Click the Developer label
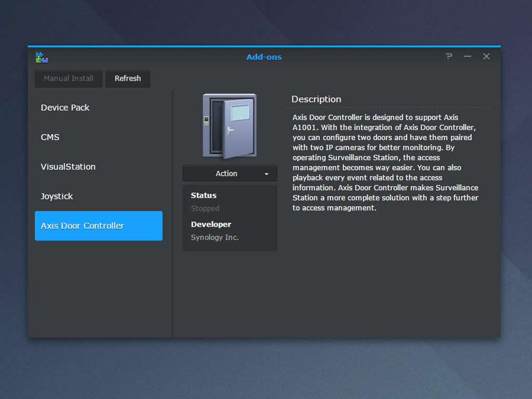Viewport: 532px width, 399px height. tap(211, 224)
